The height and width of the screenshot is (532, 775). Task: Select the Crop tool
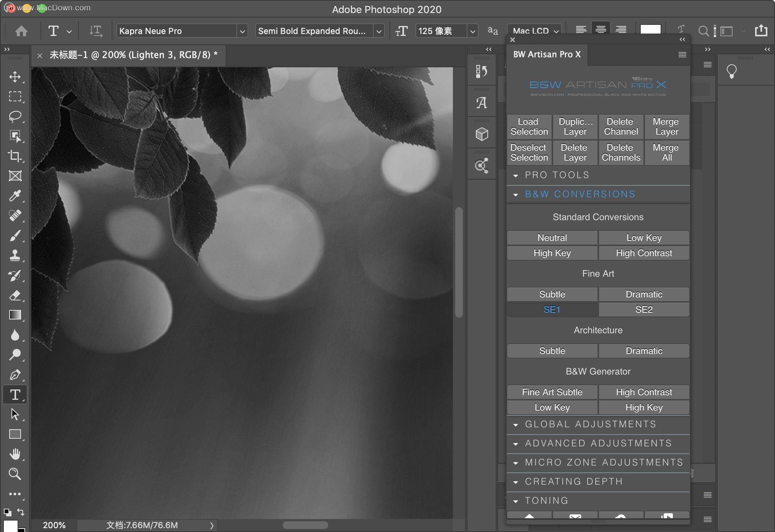tap(15, 156)
